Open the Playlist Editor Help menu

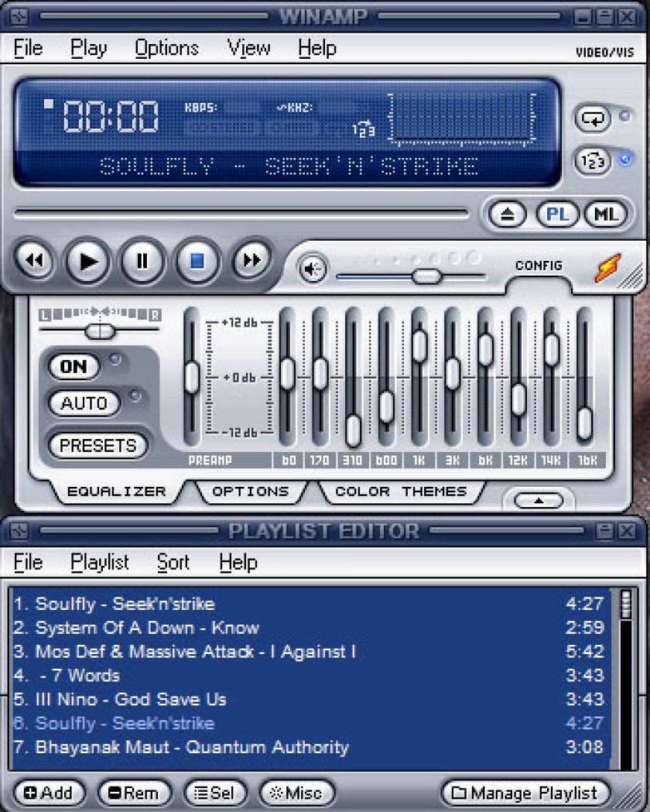(238, 563)
